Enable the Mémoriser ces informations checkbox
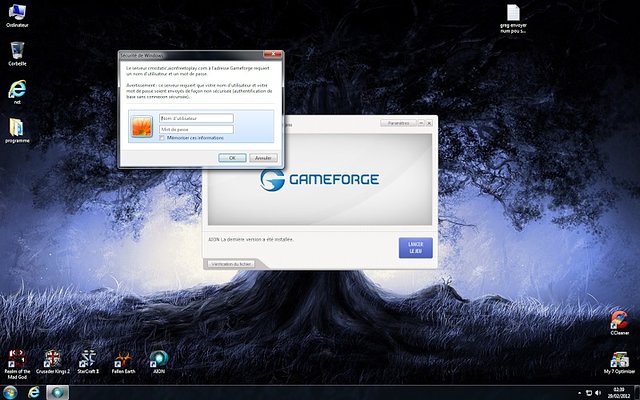 click(x=163, y=138)
